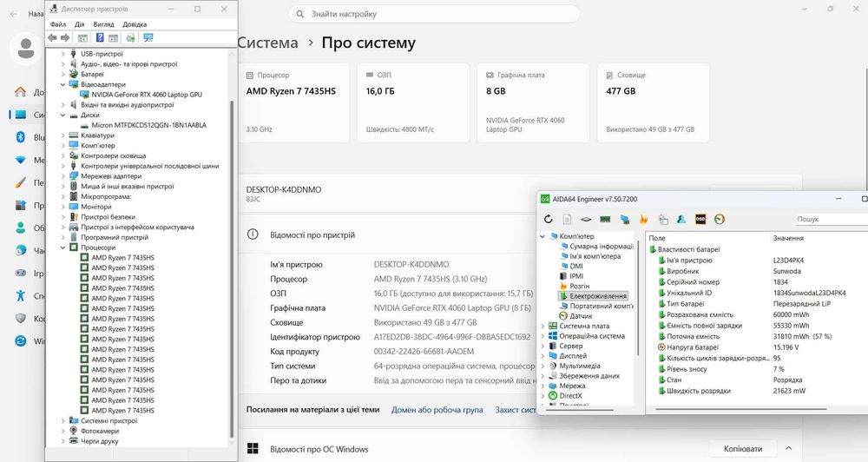The width and height of the screenshot is (868, 462).
Task: Select Розгін in AIDA64 tree
Action: pyautogui.click(x=580, y=286)
